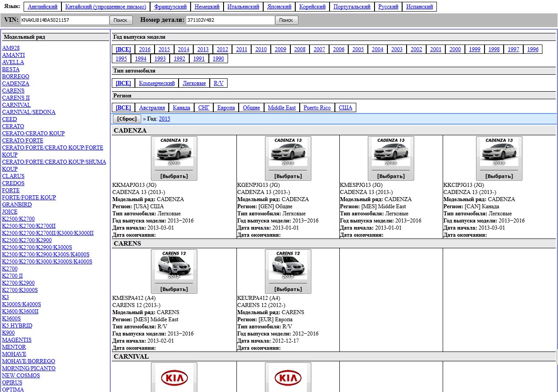The width and height of the screenshot is (558, 392).
Task: Select the CARENS KMESPA412 thumbnail
Action: click(174, 271)
